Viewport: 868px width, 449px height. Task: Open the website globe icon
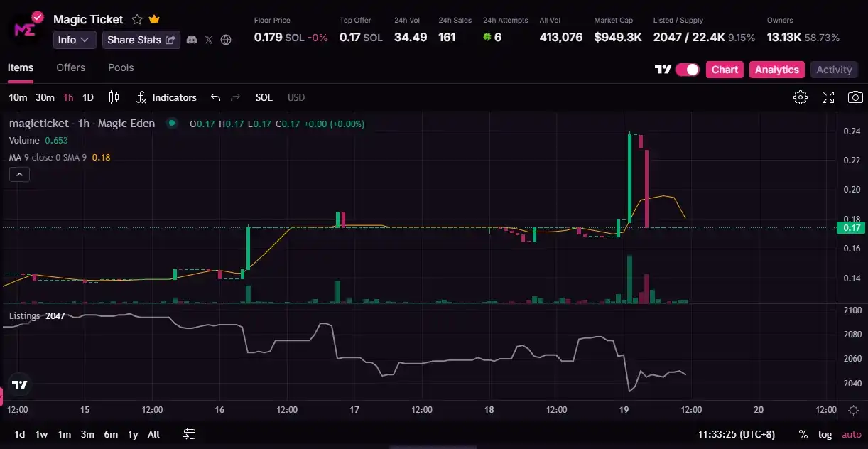[226, 40]
